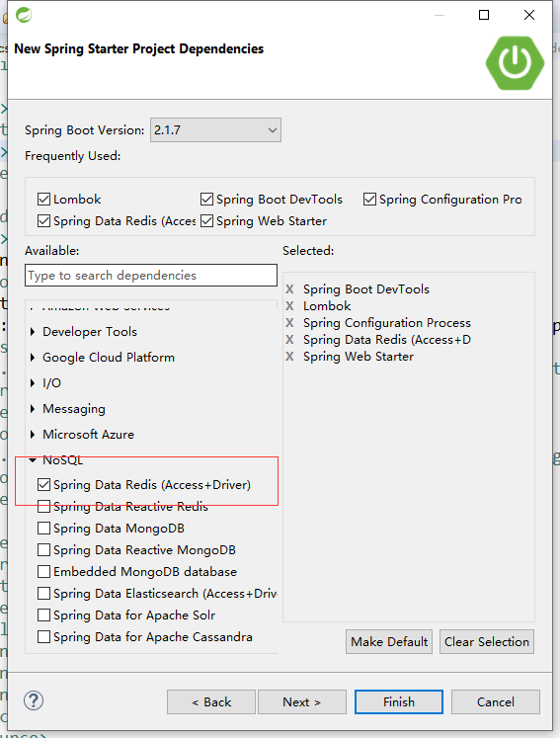Click Finish to create project

(x=399, y=702)
